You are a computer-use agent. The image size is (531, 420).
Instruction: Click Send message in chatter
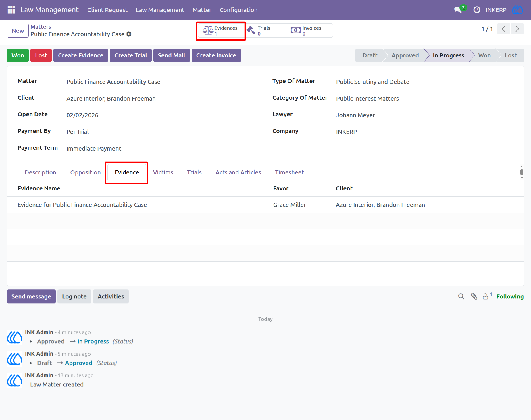click(31, 296)
